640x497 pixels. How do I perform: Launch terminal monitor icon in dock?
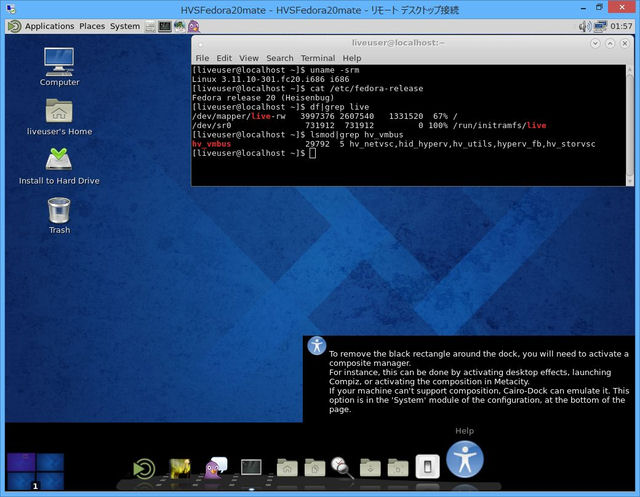point(251,467)
